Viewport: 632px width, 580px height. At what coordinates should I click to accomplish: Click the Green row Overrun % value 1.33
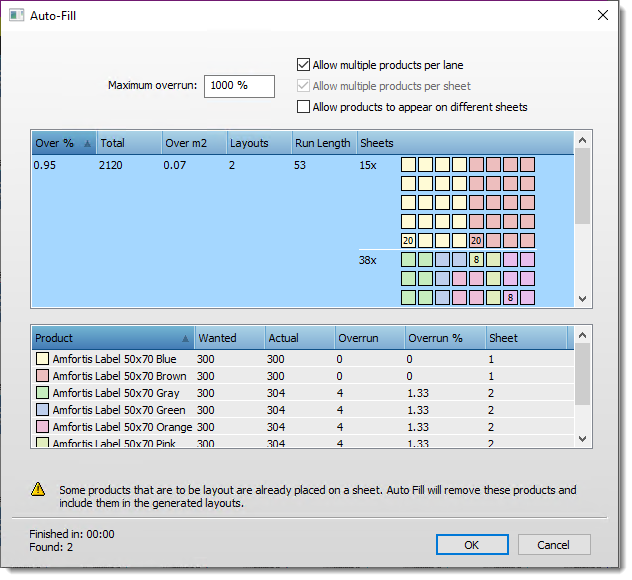[x=418, y=410]
